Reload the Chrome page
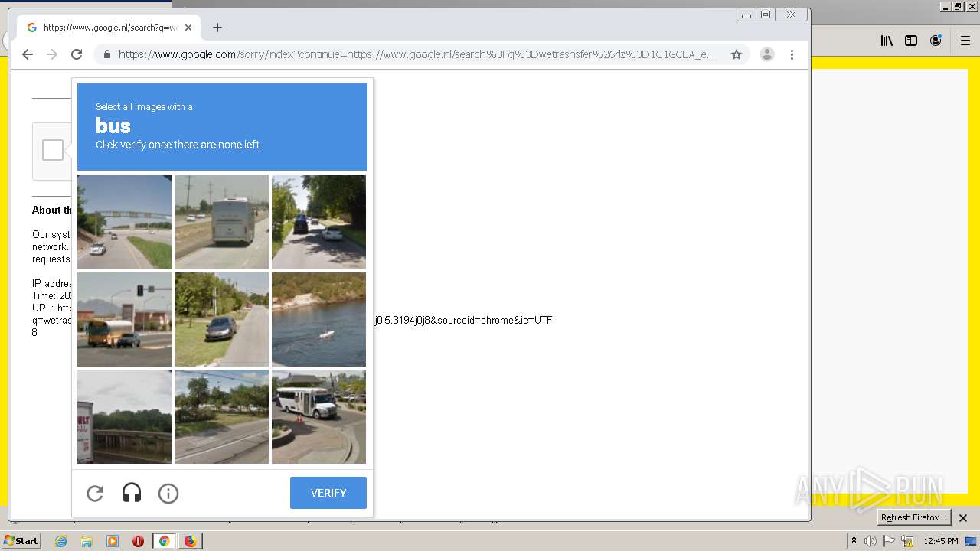This screenshot has width=980, height=551. click(77, 54)
